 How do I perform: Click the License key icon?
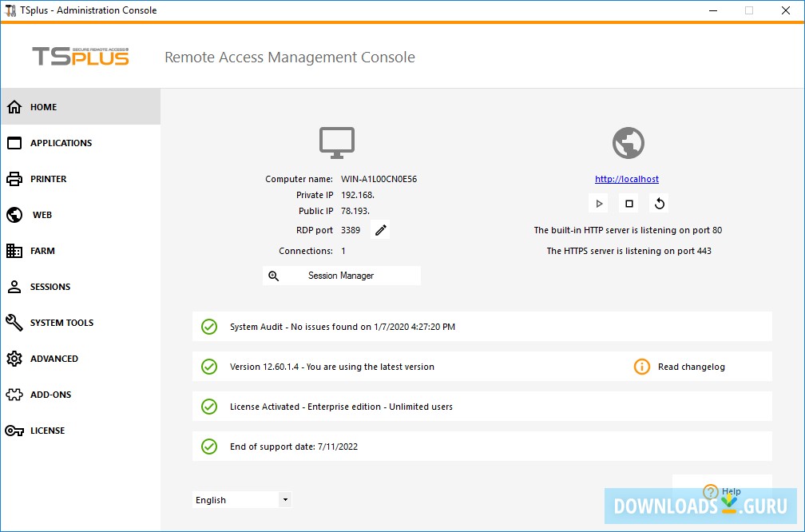click(14, 431)
